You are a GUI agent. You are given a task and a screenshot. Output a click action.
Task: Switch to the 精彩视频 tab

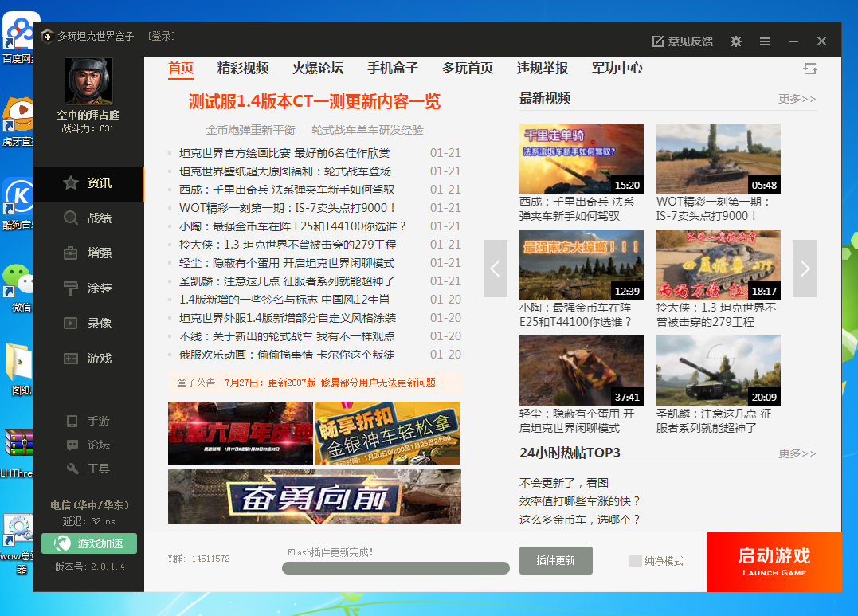(x=242, y=69)
